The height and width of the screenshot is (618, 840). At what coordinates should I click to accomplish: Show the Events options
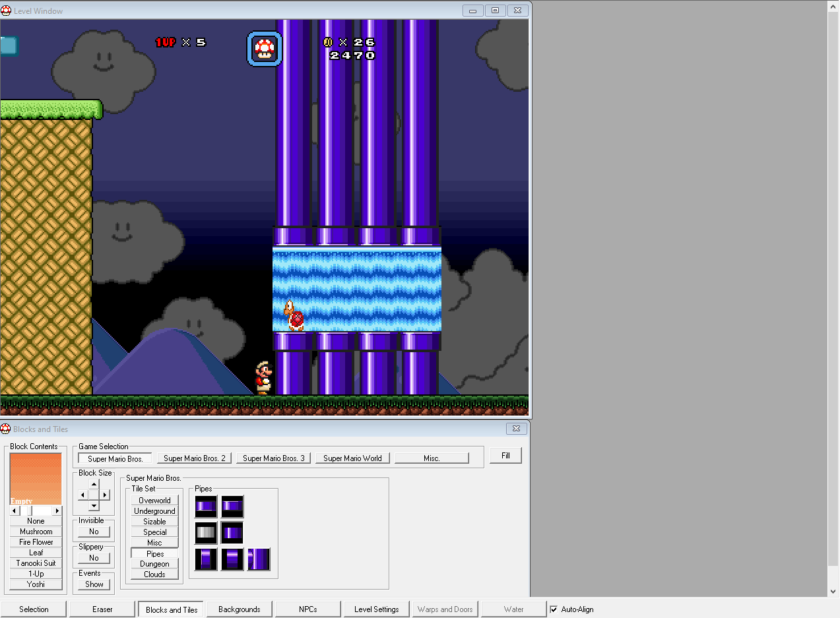(94, 584)
